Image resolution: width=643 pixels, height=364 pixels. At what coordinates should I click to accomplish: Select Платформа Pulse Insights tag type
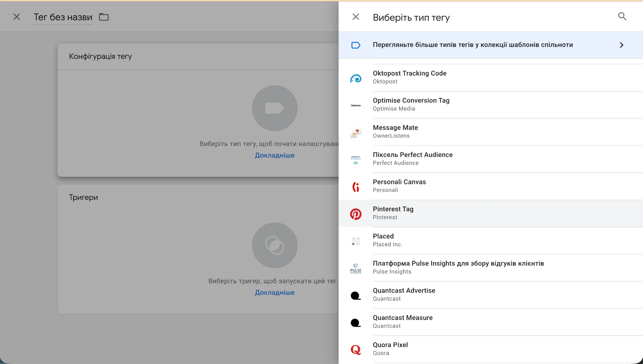point(491,268)
